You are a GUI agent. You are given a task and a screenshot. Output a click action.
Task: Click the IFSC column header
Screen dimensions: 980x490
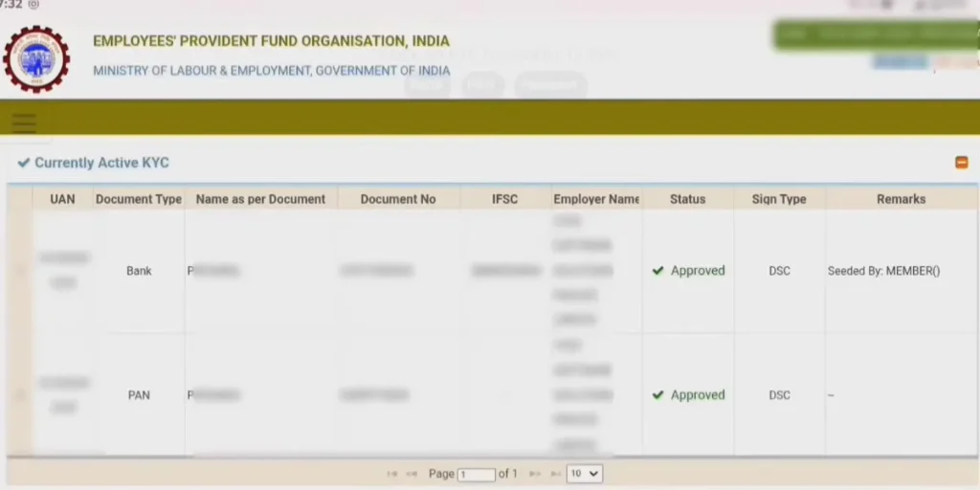505,199
